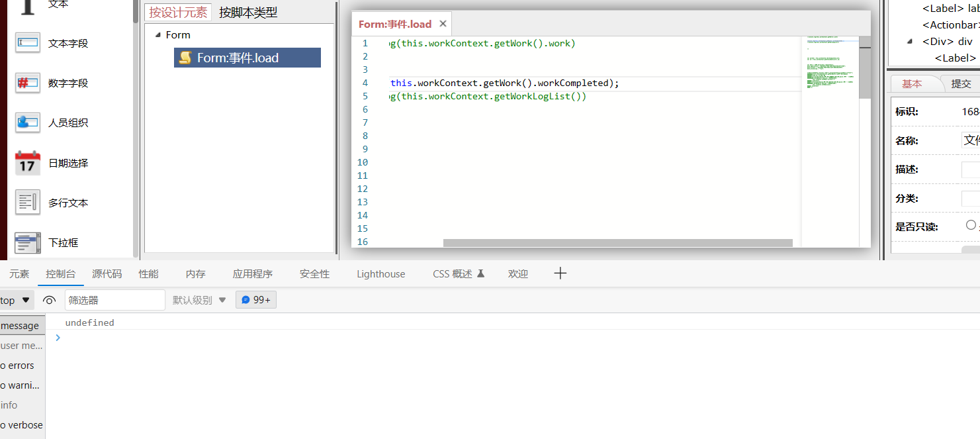Click the 分类 property input field
980x439 pixels.
pos(971,198)
